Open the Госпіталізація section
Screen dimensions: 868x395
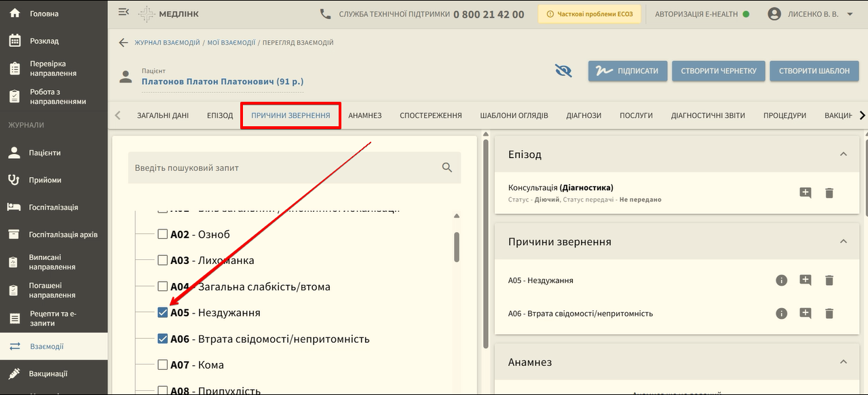(54, 207)
